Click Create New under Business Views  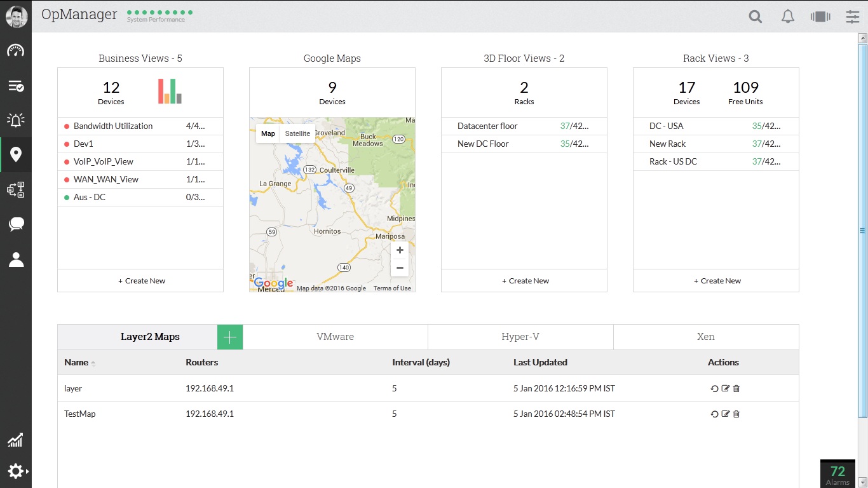pyautogui.click(x=140, y=281)
